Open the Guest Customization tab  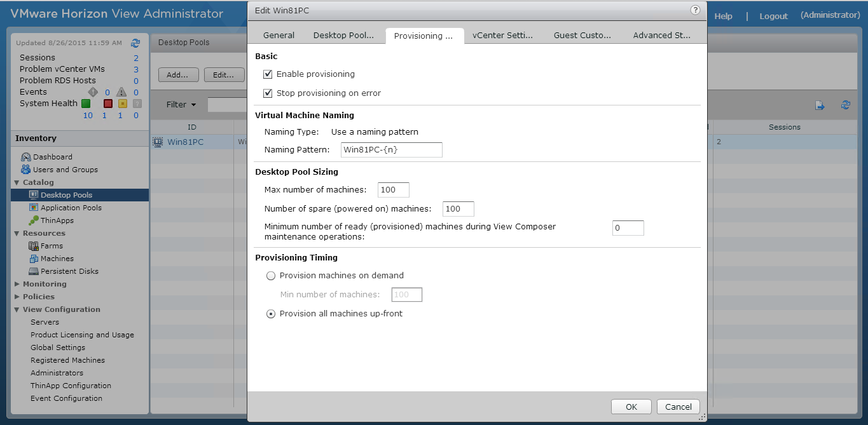582,36
